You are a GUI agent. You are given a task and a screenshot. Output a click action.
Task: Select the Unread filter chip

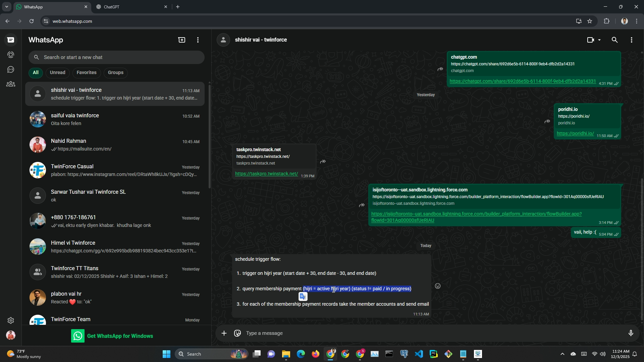[57, 73]
